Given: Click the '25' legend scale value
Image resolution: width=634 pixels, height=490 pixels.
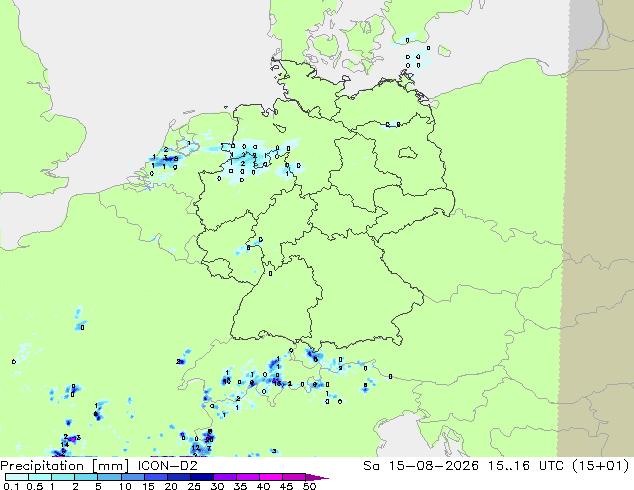Looking at the screenshot, I should click(x=194, y=486).
